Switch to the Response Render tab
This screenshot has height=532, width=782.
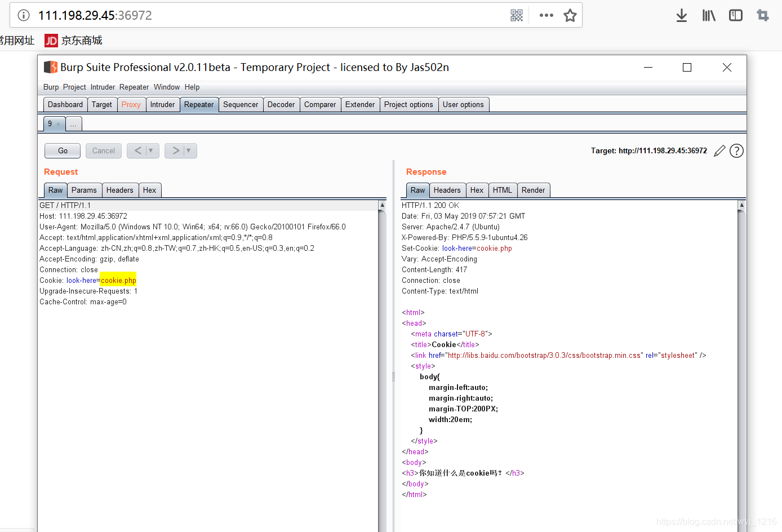[x=534, y=190]
